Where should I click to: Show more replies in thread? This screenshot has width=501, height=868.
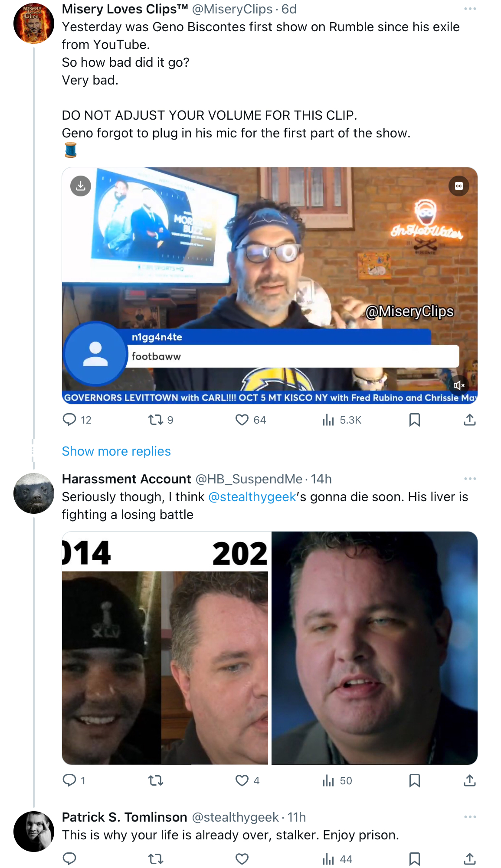click(x=116, y=451)
